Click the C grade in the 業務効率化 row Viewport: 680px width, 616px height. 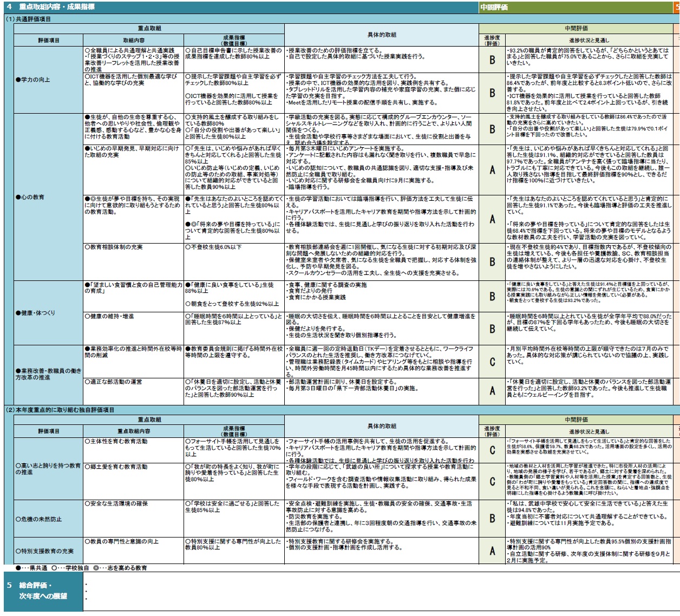pos(492,362)
